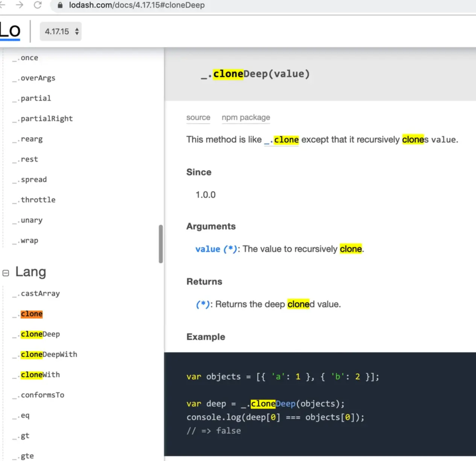Click the lock icon in address bar
Image resolution: width=476 pixels, height=461 pixels.
(x=60, y=5)
